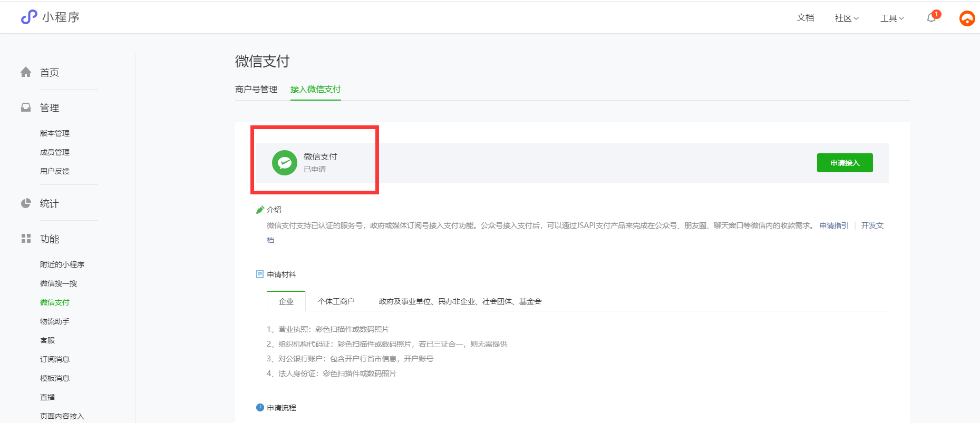The width and height of the screenshot is (980, 423).
Task: Switch to the 个体工商户 tab
Action: point(336,301)
